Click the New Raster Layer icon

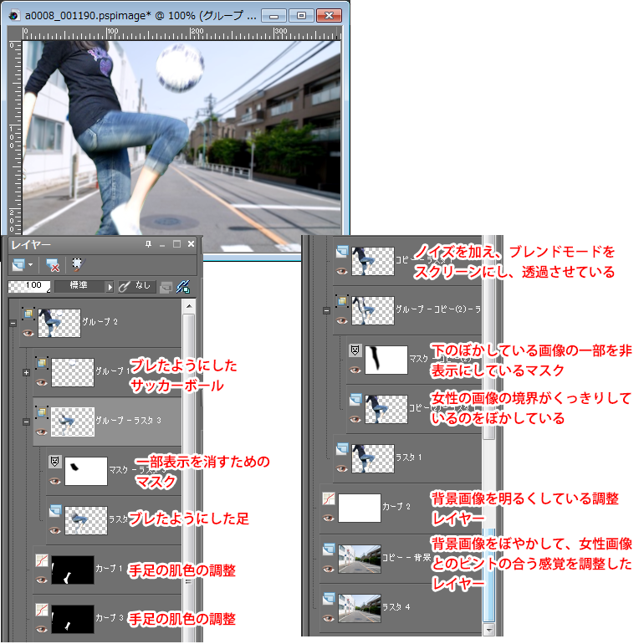pos(18,265)
